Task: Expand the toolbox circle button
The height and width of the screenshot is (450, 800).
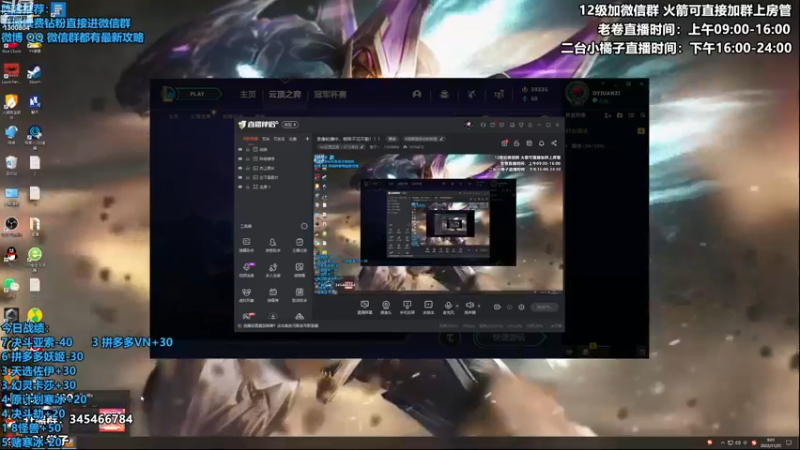Action: point(304,226)
